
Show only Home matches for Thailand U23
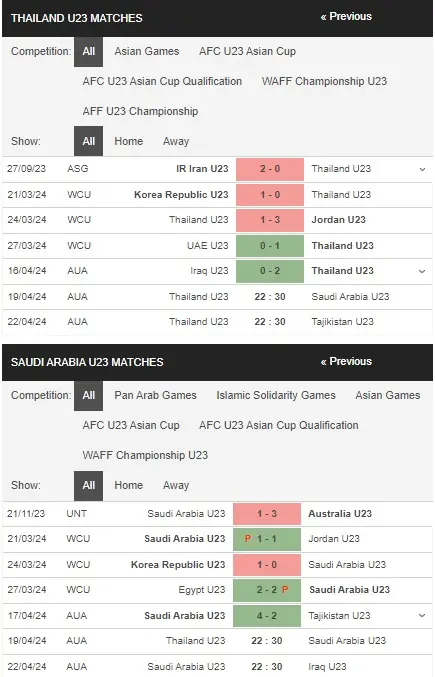(129, 141)
